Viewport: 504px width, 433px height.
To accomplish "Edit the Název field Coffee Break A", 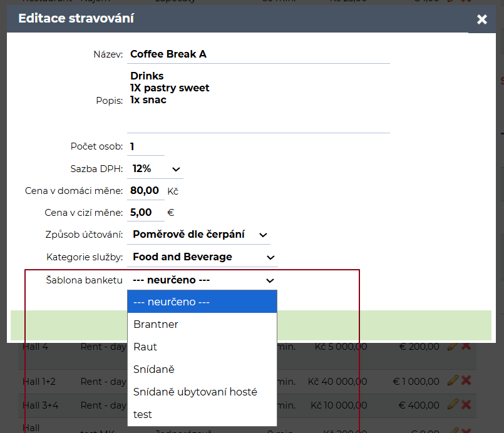I will [259, 54].
